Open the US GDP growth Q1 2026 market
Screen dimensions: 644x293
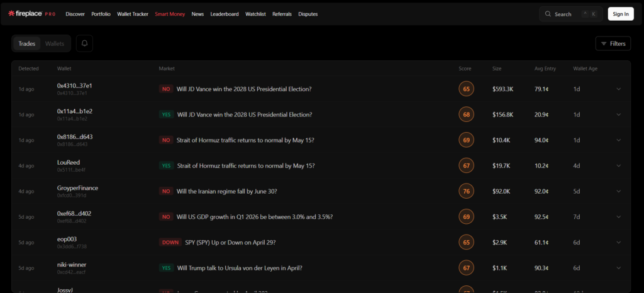click(x=255, y=217)
